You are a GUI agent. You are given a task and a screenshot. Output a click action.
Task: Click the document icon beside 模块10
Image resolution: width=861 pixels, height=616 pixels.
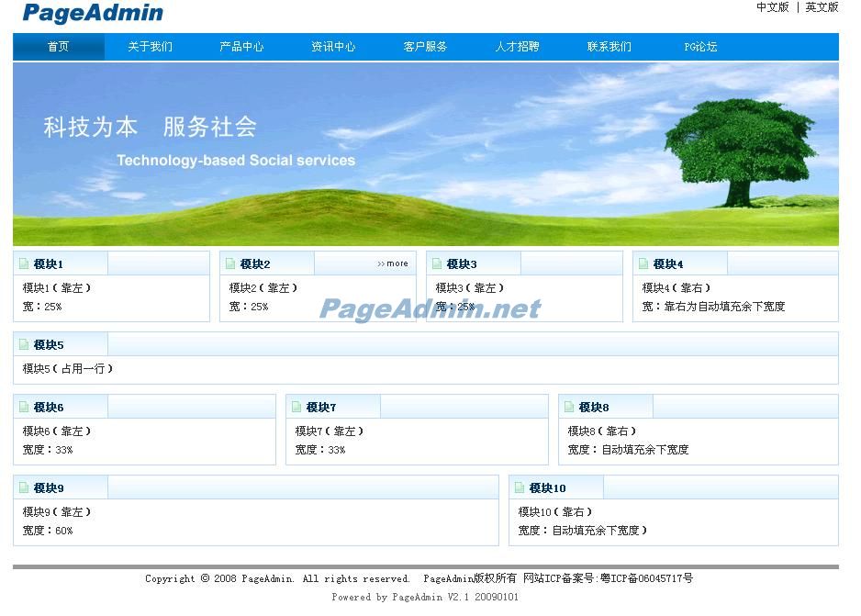(520, 487)
